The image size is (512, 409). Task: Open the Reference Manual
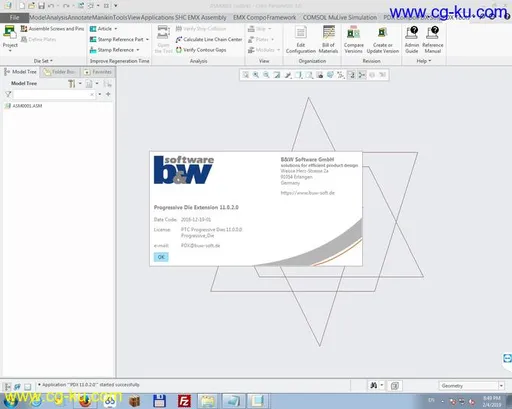click(x=433, y=39)
